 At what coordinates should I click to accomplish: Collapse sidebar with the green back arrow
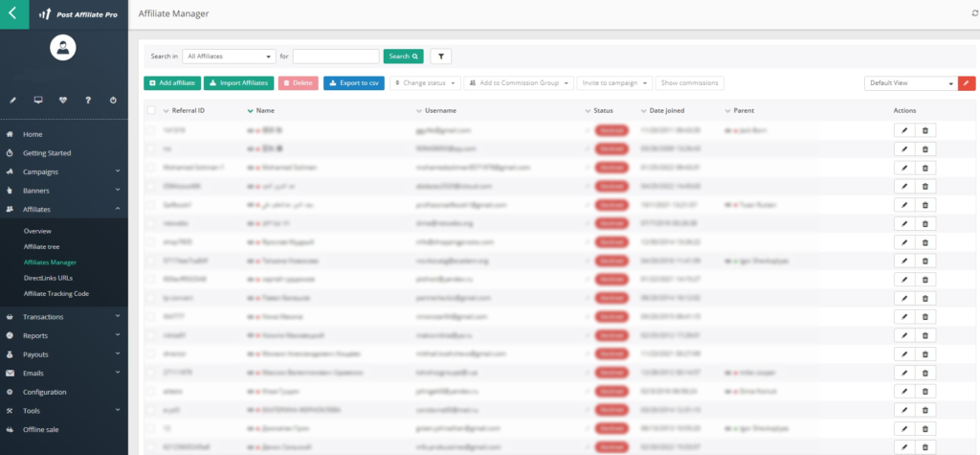(13, 14)
